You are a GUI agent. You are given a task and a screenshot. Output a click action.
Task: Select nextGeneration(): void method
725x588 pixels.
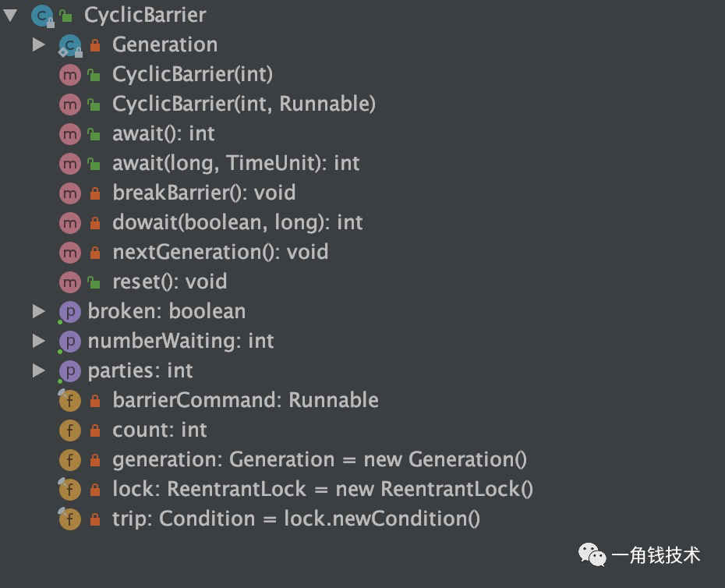pyautogui.click(x=220, y=253)
